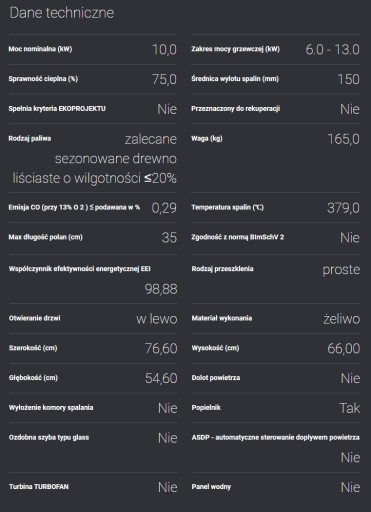Select the EEI coefficient value 98,88
Screen dimensions: 371x512
pyautogui.click(x=161, y=289)
